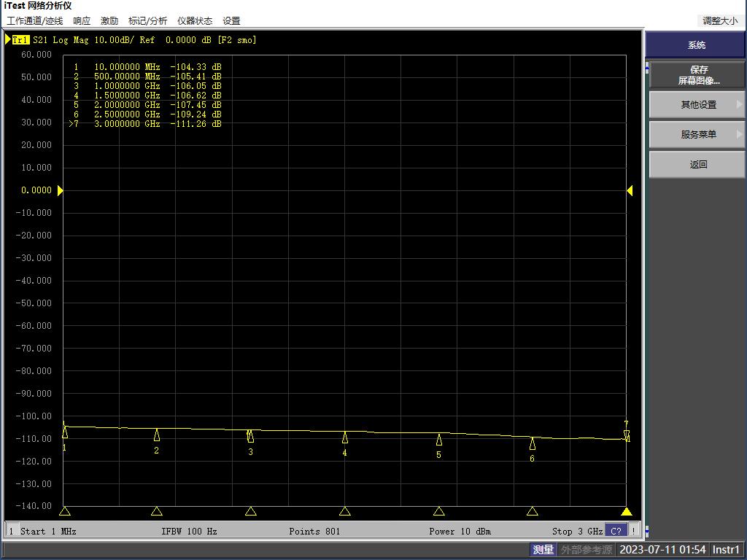Toggle the 外部参考源 indicator
The width and height of the screenshot is (747, 560).
[587, 550]
